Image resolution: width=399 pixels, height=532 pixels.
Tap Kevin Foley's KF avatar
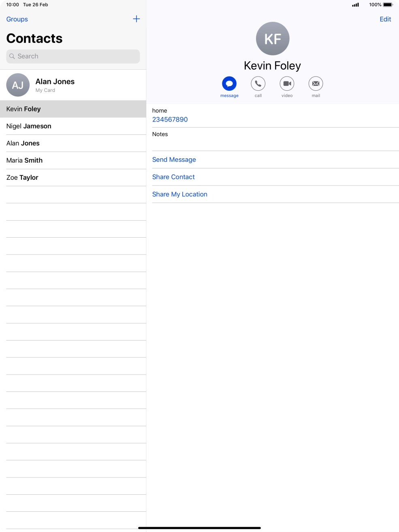pyautogui.click(x=272, y=38)
